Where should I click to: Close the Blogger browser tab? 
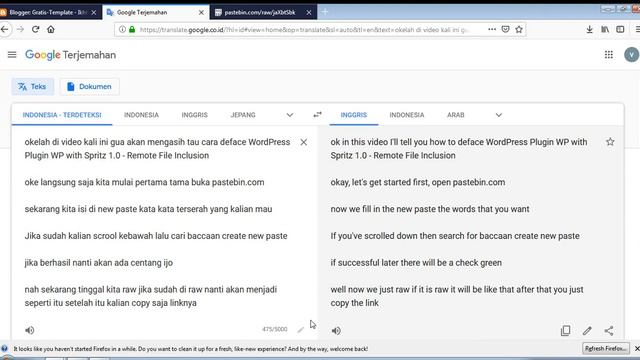click(x=93, y=13)
